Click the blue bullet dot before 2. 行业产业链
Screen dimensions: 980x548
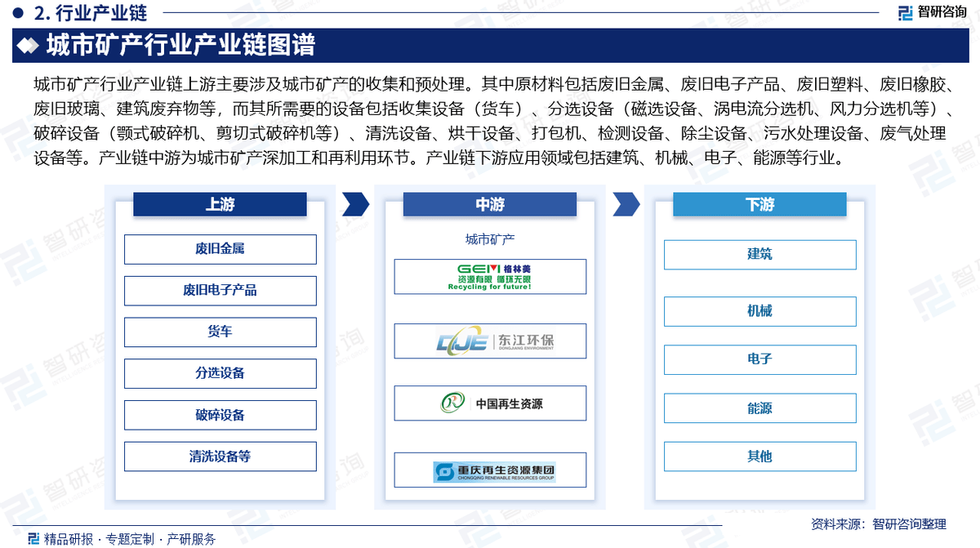tap(18, 12)
